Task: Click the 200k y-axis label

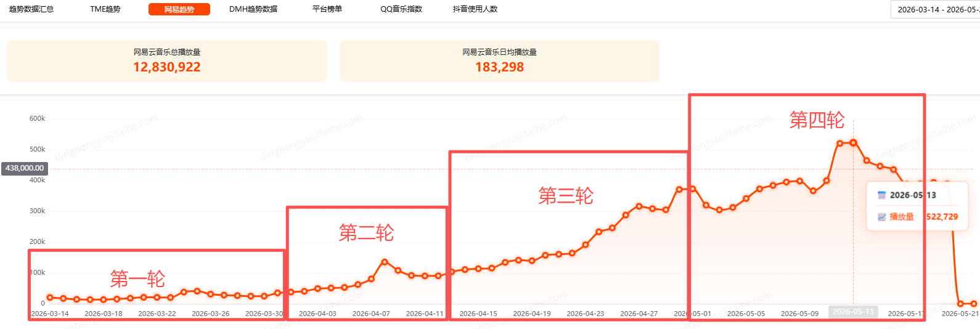Action: click(37, 242)
